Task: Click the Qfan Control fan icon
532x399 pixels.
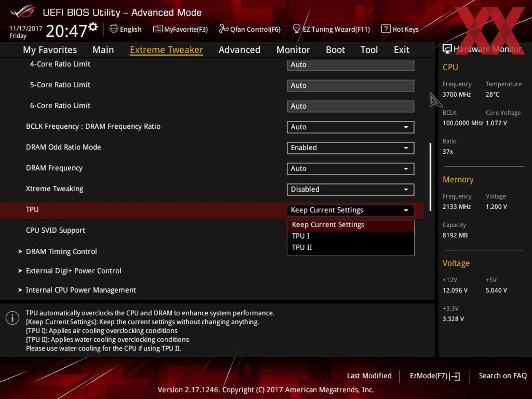Action: point(223,29)
